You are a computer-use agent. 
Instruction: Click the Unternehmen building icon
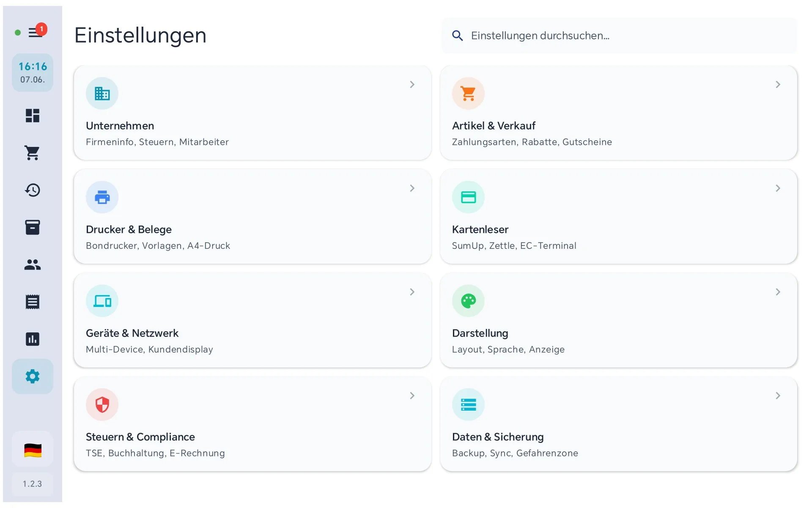[102, 93]
